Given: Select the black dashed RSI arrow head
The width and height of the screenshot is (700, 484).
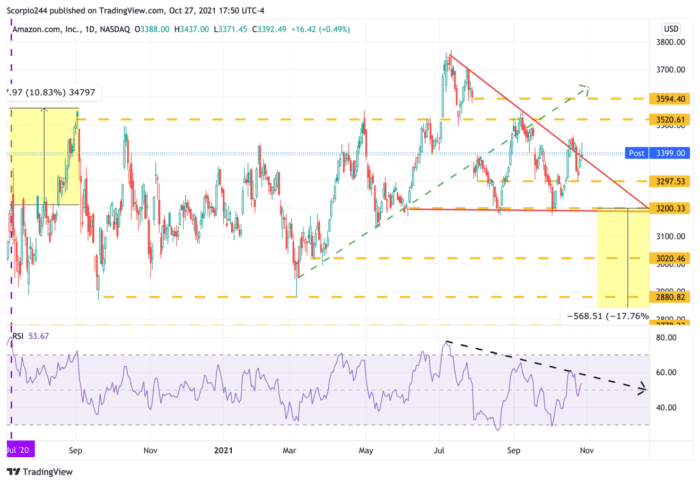Looking at the screenshot, I should tap(640, 388).
